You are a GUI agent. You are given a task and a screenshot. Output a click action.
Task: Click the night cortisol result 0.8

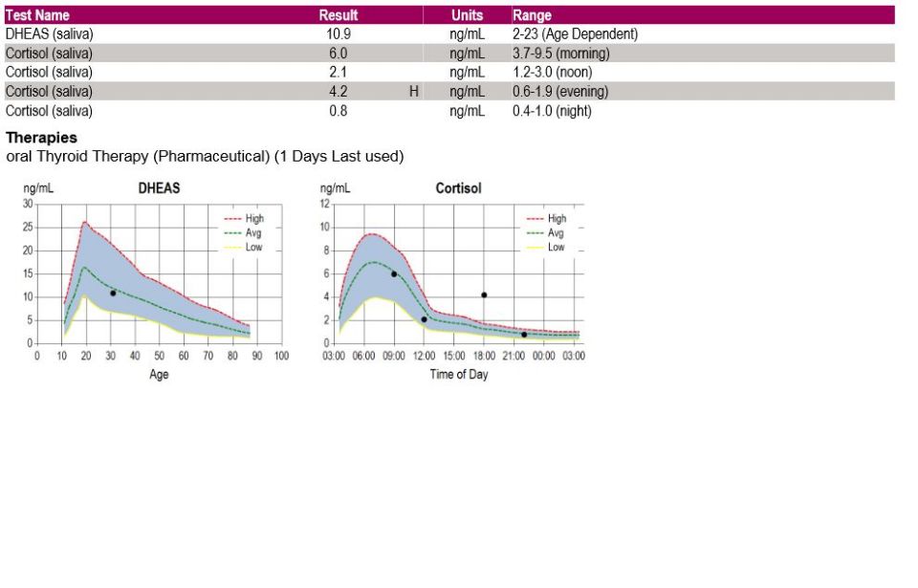[x=339, y=111]
